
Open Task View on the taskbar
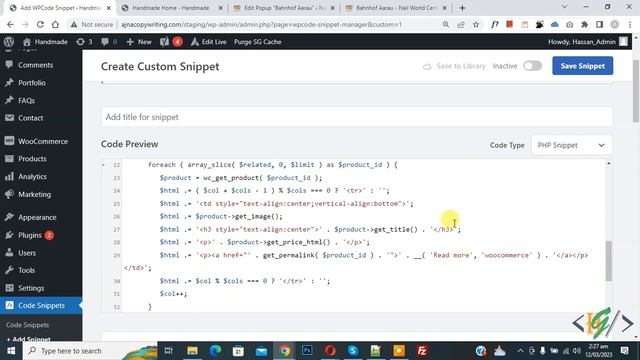click(x=169, y=351)
